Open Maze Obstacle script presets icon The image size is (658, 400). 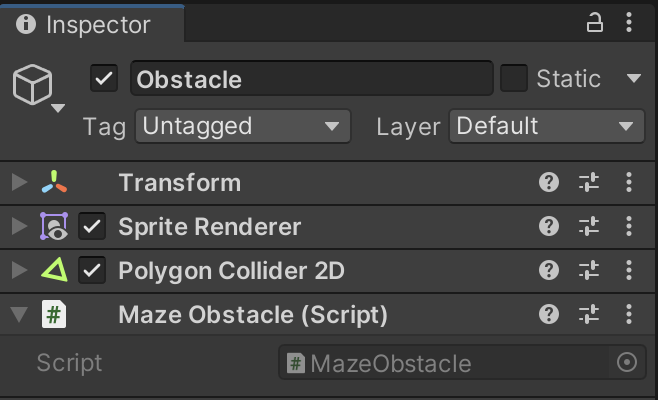point(588,314)
